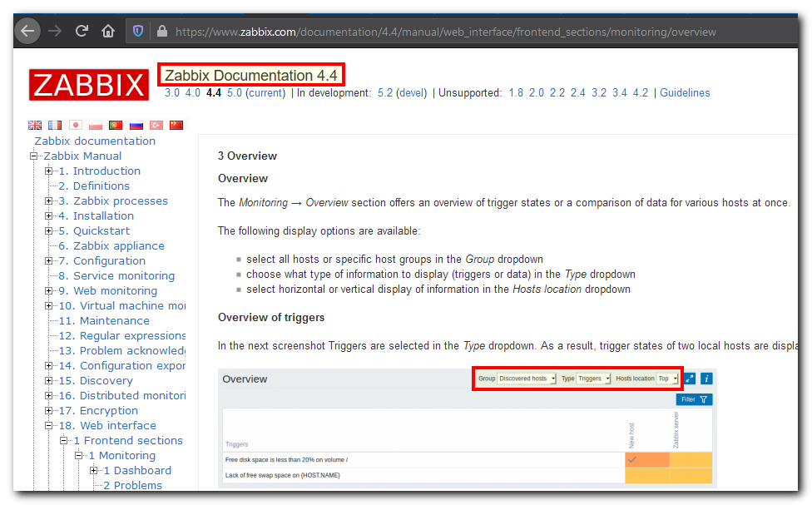The image size is (812, 505).
Task: Open the Guidelines link
Action: point(685,92)
